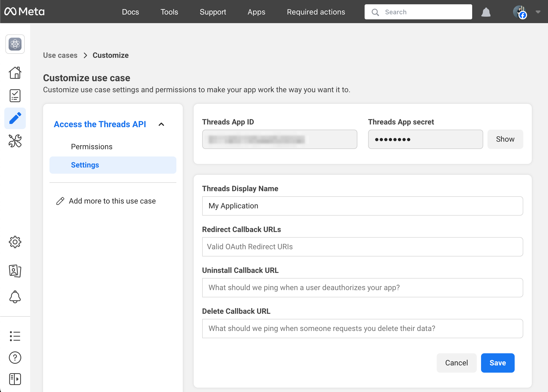
Task: Open App settings gear icon
Action: pos(15,242)
